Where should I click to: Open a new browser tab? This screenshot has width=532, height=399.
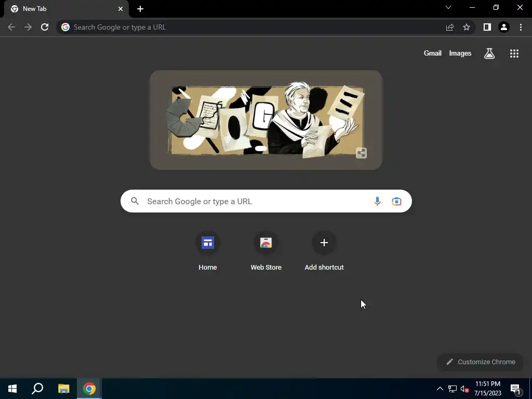coord(140,9)
